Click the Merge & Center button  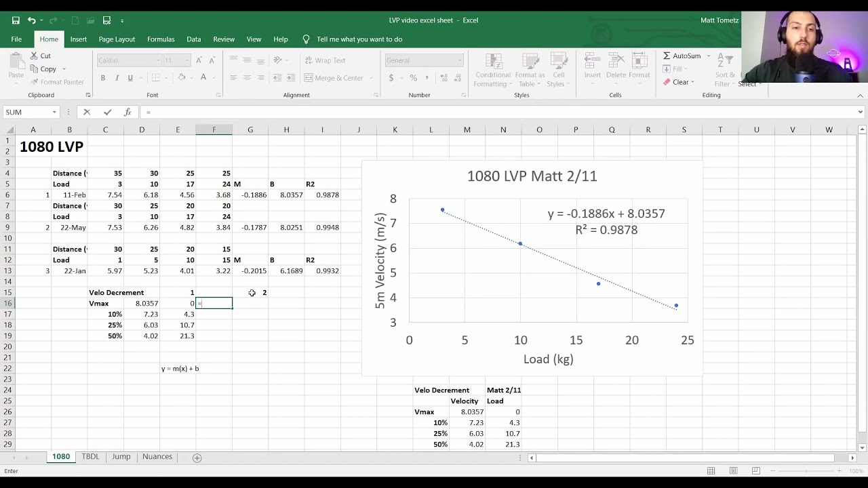click(334, 78)
